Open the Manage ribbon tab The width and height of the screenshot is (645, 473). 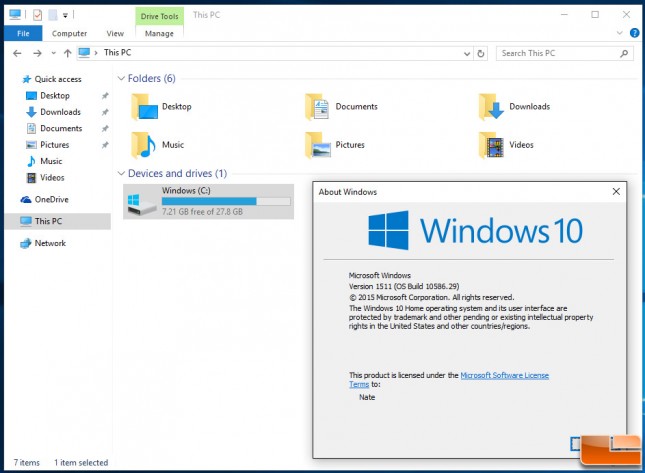pyautogui.click(x=159, y=33)
